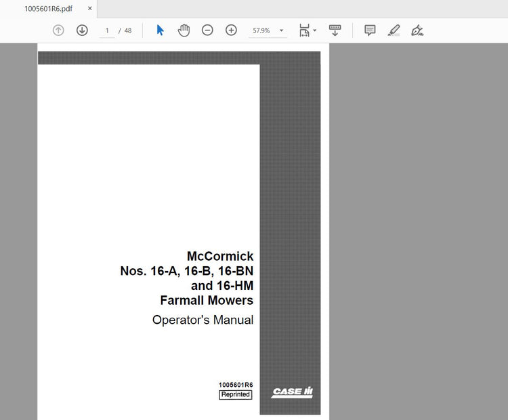Screen dimensions: 508x420
Task: Click the total page count 48
Action: point(128,30)
